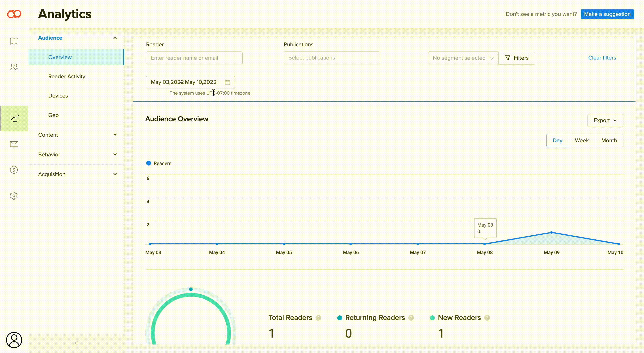The image size is (644, 353).
Task: Click the Total Readers help question icon
Action: click(x=318, y=318)
